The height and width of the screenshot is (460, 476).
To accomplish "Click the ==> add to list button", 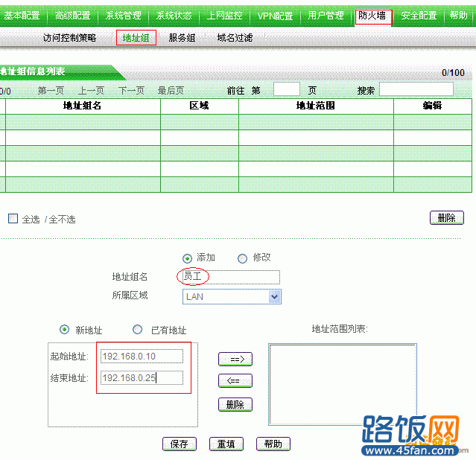I will coord(235,360).
